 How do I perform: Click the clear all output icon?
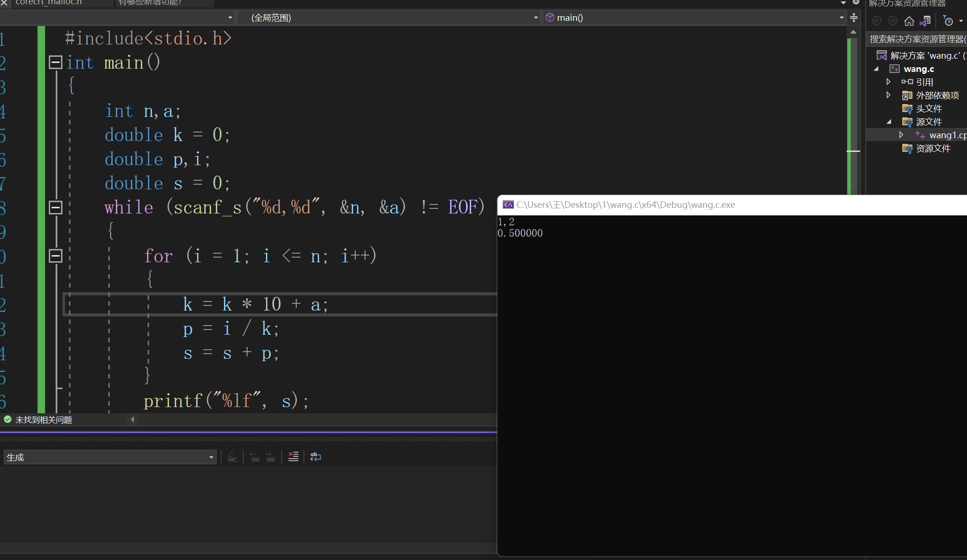pyautogui.click(x=293, y=457)
